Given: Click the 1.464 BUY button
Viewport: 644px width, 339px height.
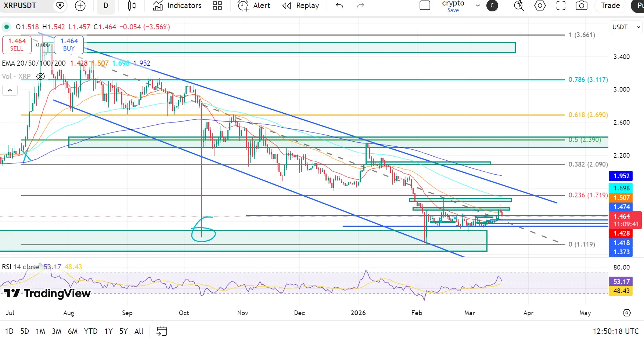Looking at the screenshot, I should (x=69, y=45).
